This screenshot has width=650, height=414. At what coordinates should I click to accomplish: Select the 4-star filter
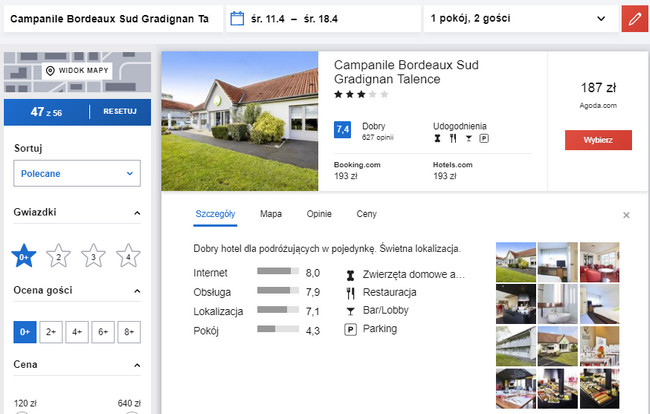[x=128, y=256]
